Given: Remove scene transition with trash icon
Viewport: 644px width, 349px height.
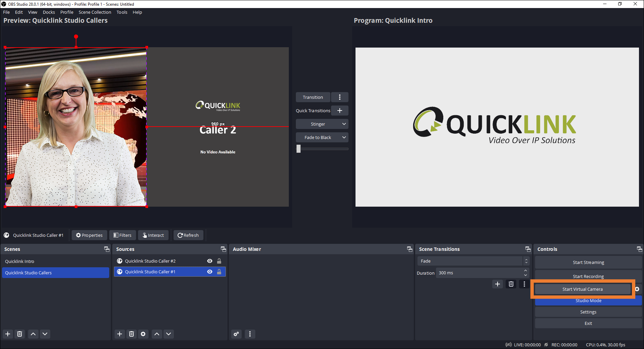Looking at the screenshot, I should click(511, 284).
